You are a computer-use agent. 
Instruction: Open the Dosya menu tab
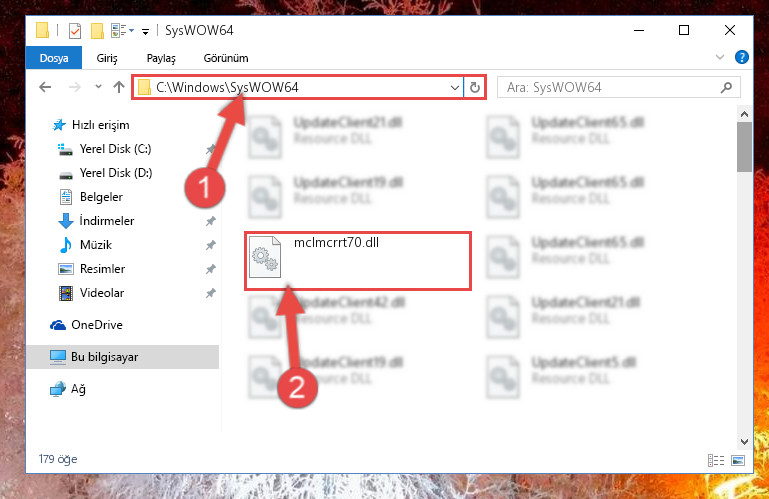click(54, 58)
